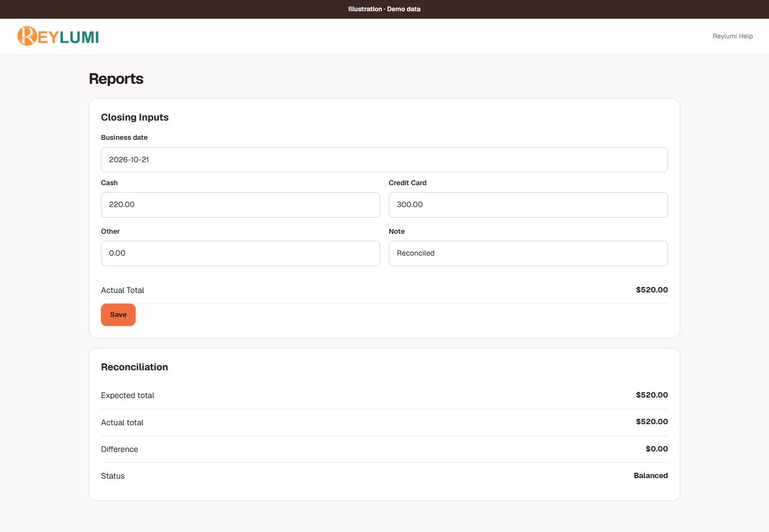
Task: Click the Save button
Action: point(118,315)
